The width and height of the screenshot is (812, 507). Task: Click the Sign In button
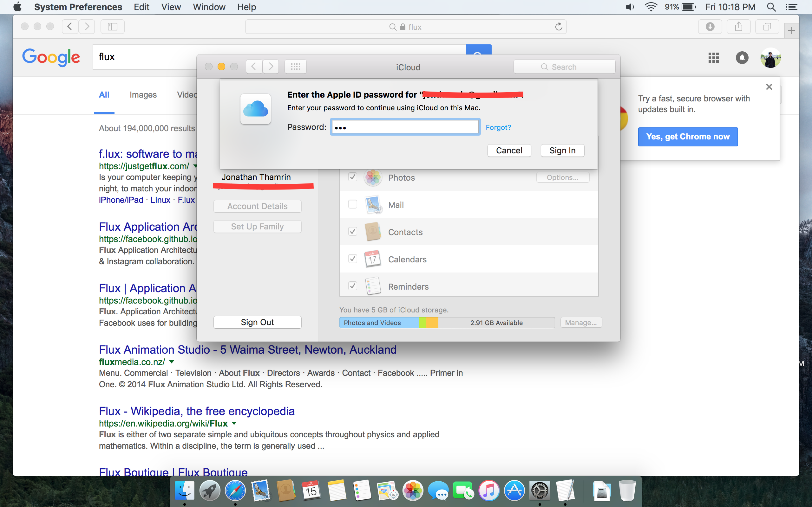562,151
